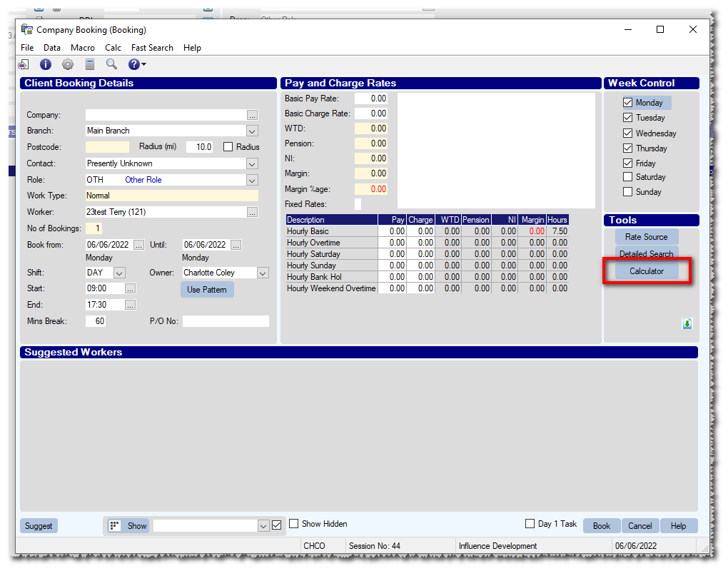Select the Hourly Overtime row description
Screen dimensions: 728x571
332,243
